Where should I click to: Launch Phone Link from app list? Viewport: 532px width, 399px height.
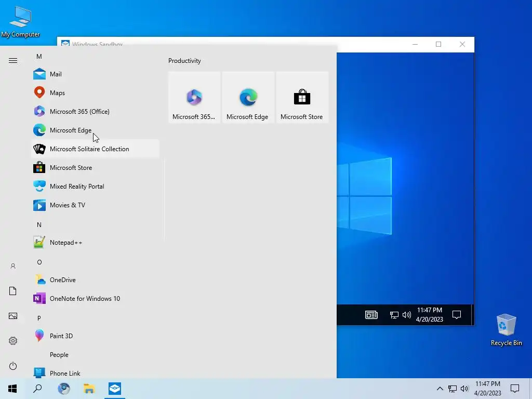tap(95, 373)
